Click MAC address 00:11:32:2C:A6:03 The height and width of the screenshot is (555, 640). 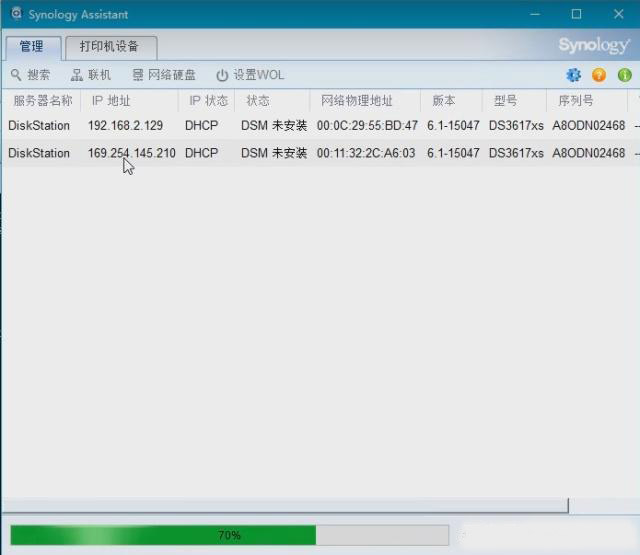tap(366, 153)
